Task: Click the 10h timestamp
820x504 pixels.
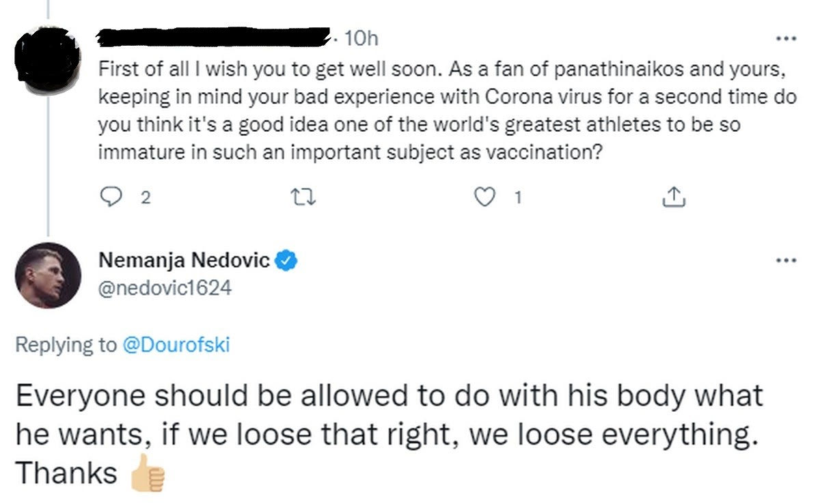Action: pyautogui.click(x=362, y=39)
